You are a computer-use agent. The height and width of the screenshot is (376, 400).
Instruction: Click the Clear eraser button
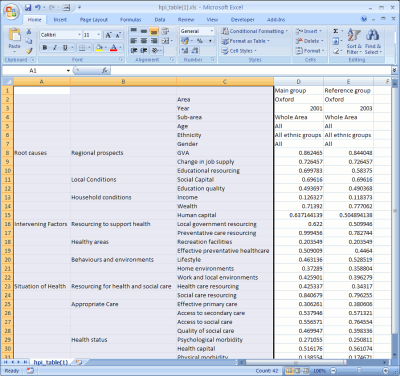point(336,51)
